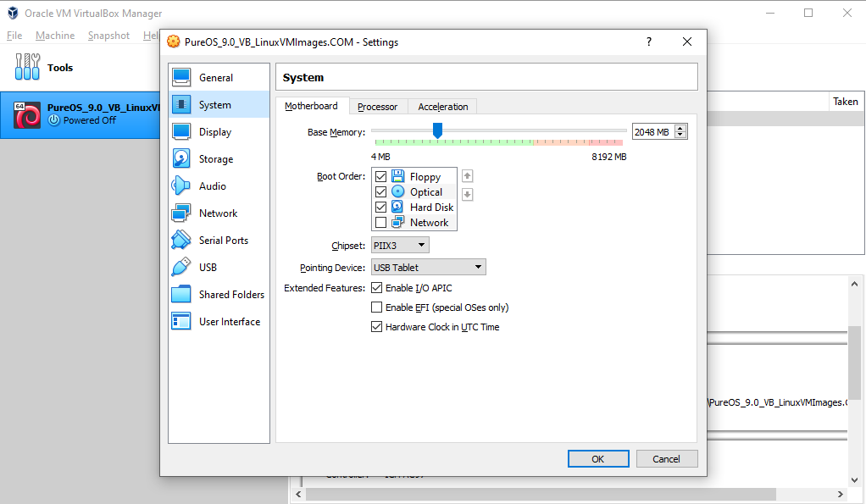The height and width of the screenshot is (504, 866).
Task: Open the Display monitor icon
Action: (x=181, y=131)
